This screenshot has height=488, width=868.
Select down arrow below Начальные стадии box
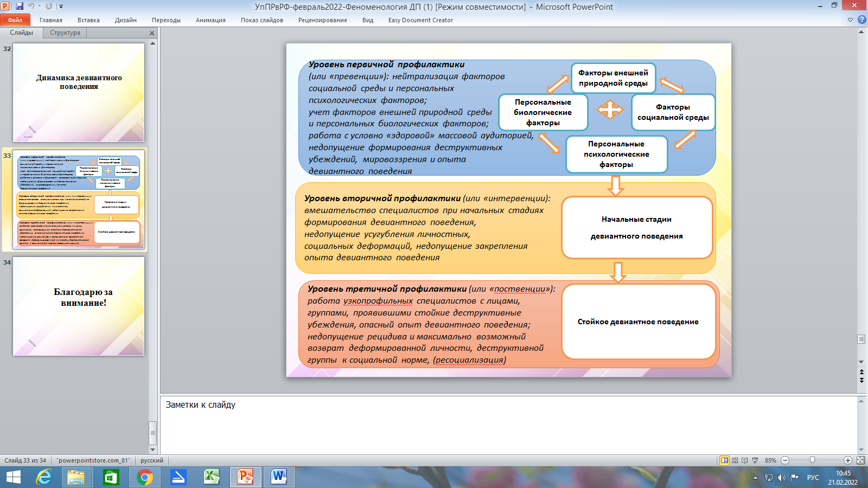(x=618, y=272)
